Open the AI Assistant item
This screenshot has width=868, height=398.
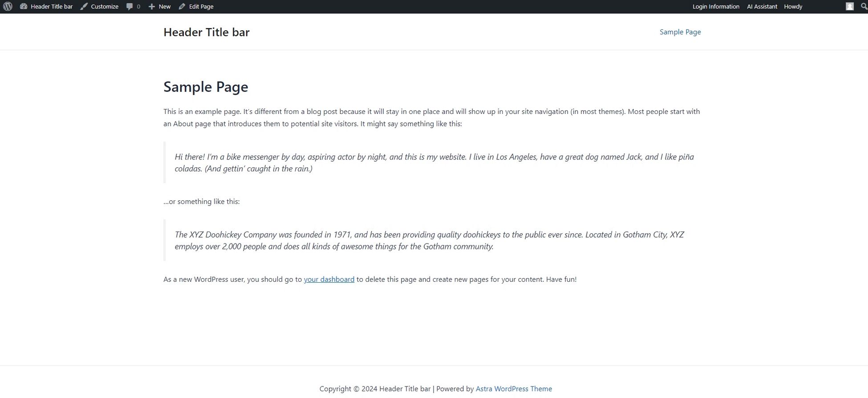click(762, 6)
